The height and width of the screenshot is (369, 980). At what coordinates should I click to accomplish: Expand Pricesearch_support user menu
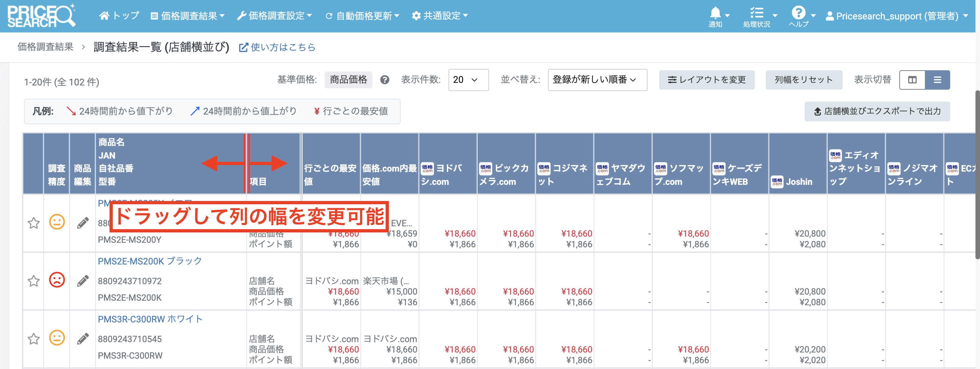tap(897, 16)
